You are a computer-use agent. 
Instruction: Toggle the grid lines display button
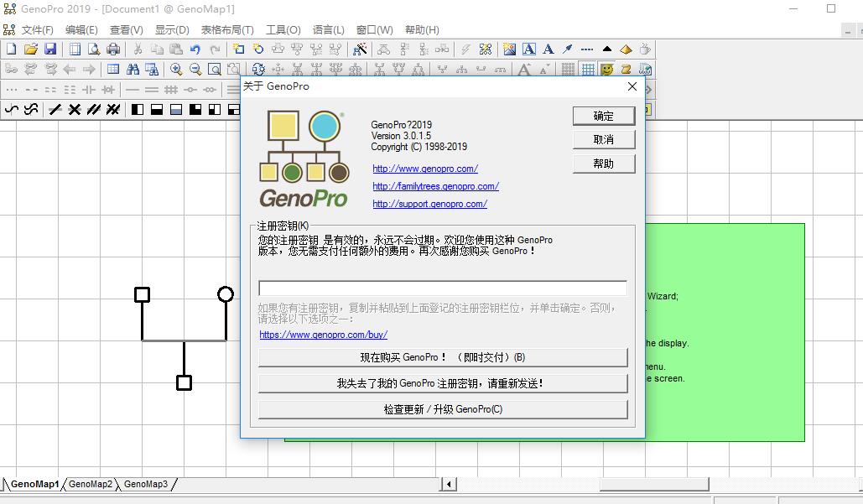[588, 70]
